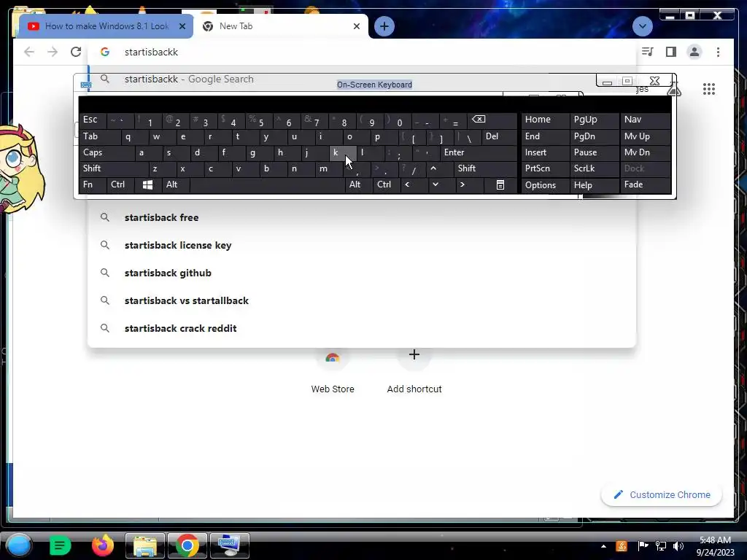Hit Esc key on on-screen keyboard

point(93,120)
